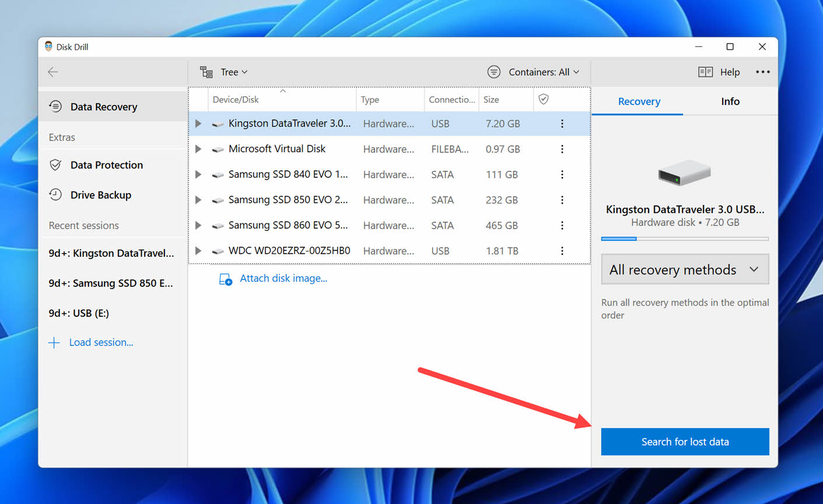Screen dimensions: 823x504
Task: Click the Help button label
Action: pos(730,72)
